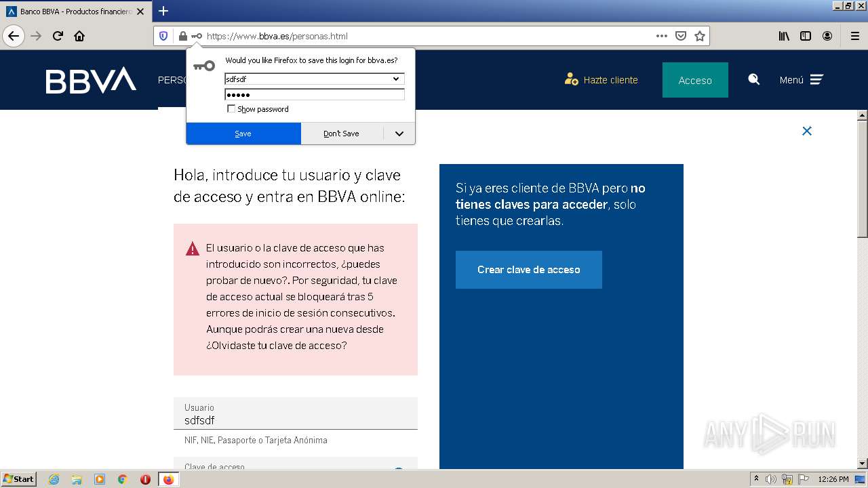Save the login for bbva.es
The height and width of the screenshot is (488, 868).
click(243, 134)
